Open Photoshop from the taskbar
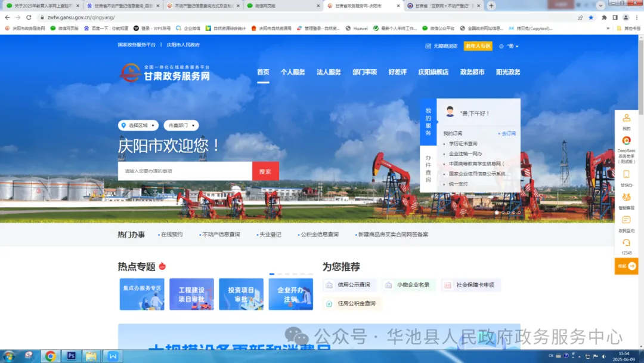The height and width of the screenshot is (363, 644). pos(71,356)
